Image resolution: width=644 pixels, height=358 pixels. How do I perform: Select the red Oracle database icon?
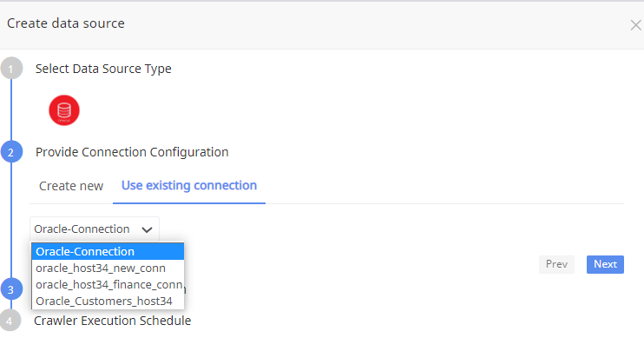pos(64,110)
